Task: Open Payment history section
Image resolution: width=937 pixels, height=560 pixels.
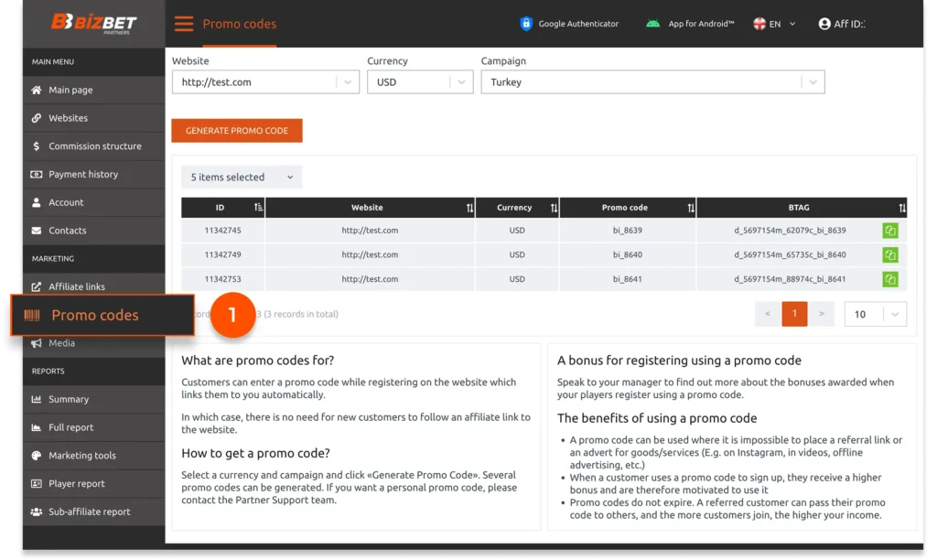Action: [x=94, y=174]
